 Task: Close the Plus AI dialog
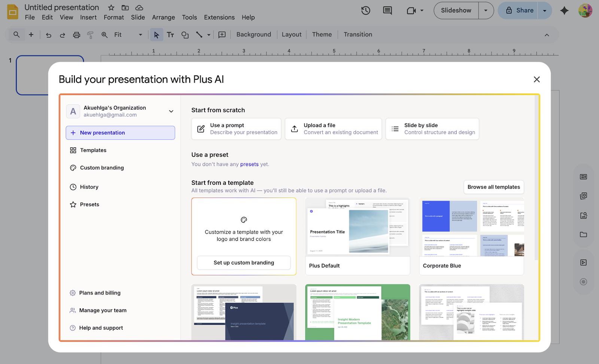point(536,79)
